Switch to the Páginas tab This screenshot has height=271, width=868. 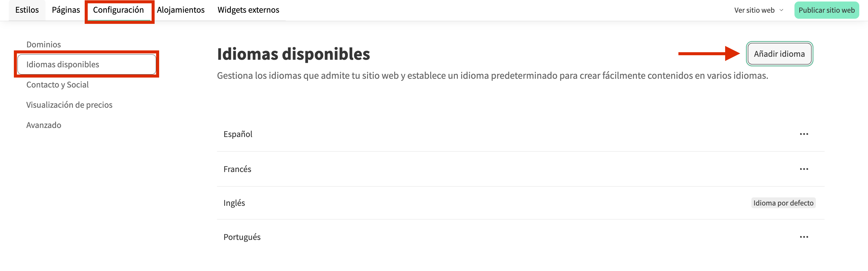[66, 10]
